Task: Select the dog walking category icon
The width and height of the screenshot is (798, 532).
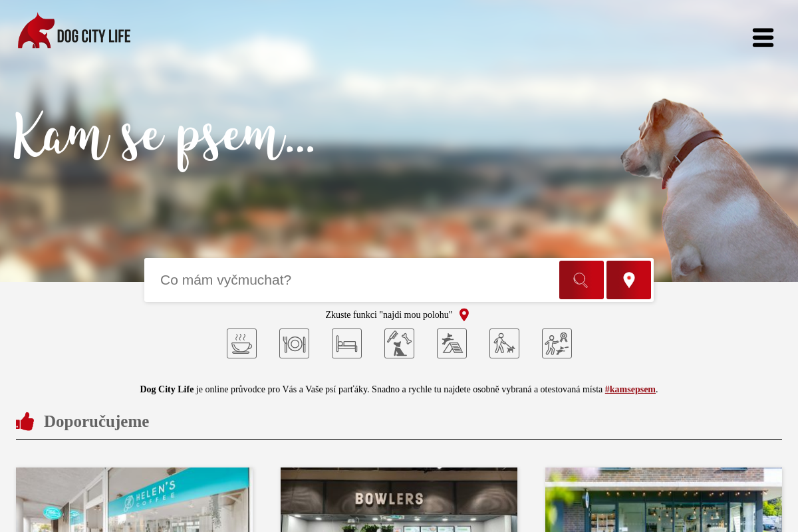Action: [504, 343]
